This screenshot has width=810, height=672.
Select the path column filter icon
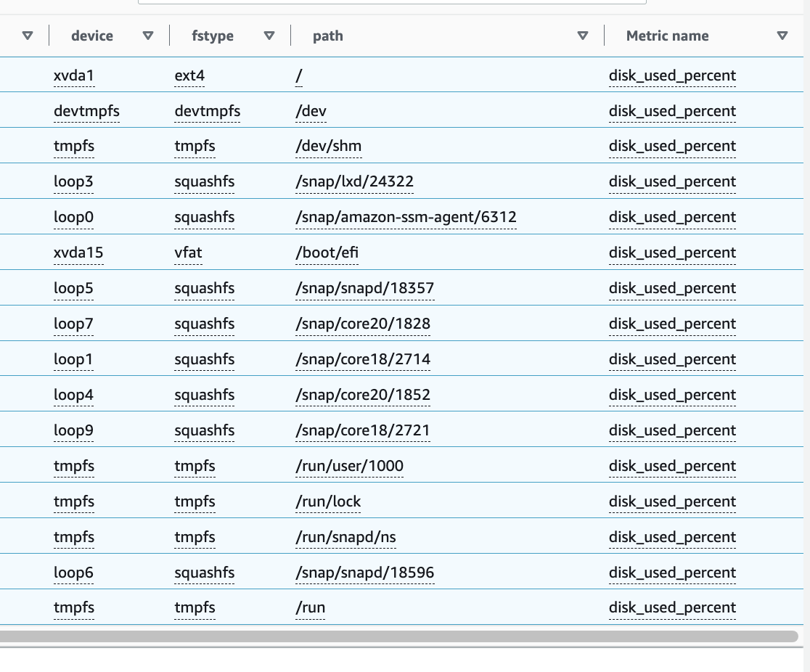coord(582,35)
